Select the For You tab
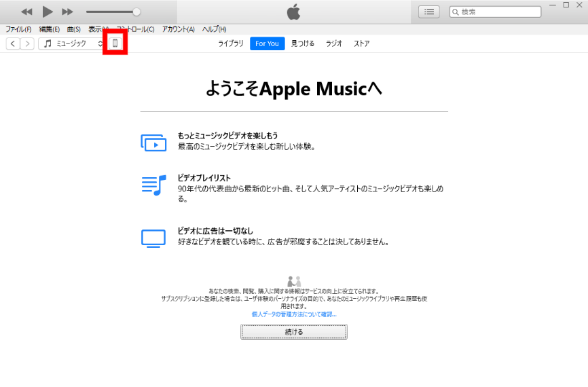This screenshot has width=588, height=387. point(267,43)
